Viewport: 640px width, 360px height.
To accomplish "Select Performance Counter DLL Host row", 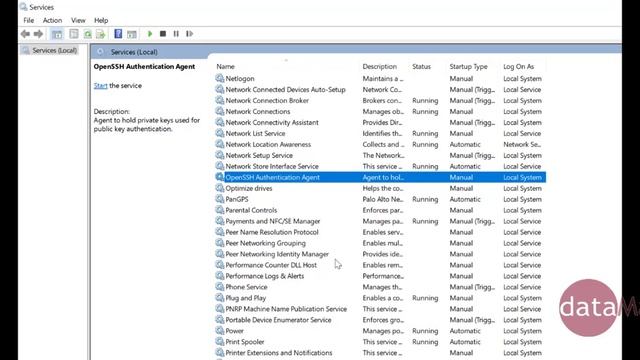I will tap(380, 265).
